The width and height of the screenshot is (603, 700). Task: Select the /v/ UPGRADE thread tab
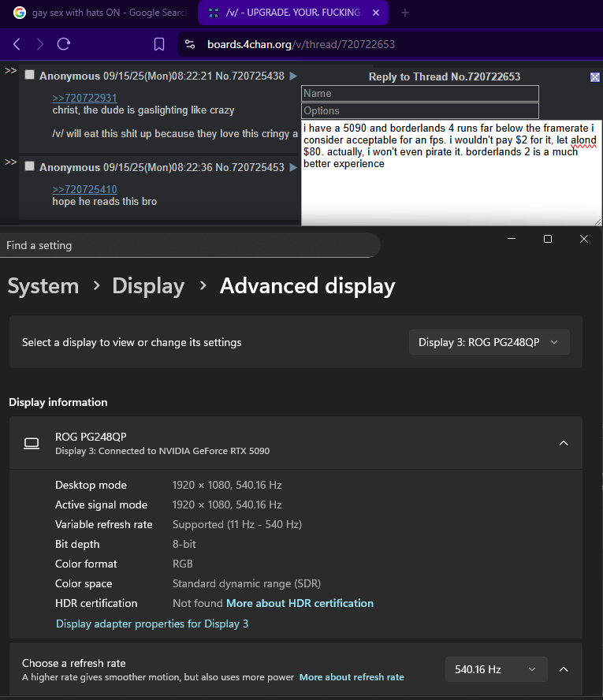292,13
